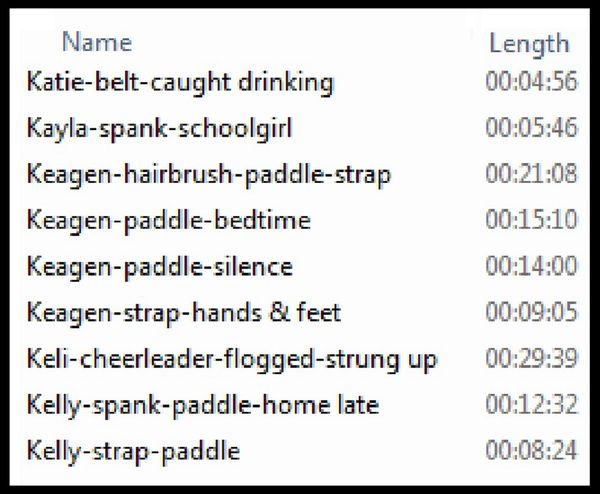Click the 00:14:00 duration cell
Screen dimensions: 600x494
(531, 266)
